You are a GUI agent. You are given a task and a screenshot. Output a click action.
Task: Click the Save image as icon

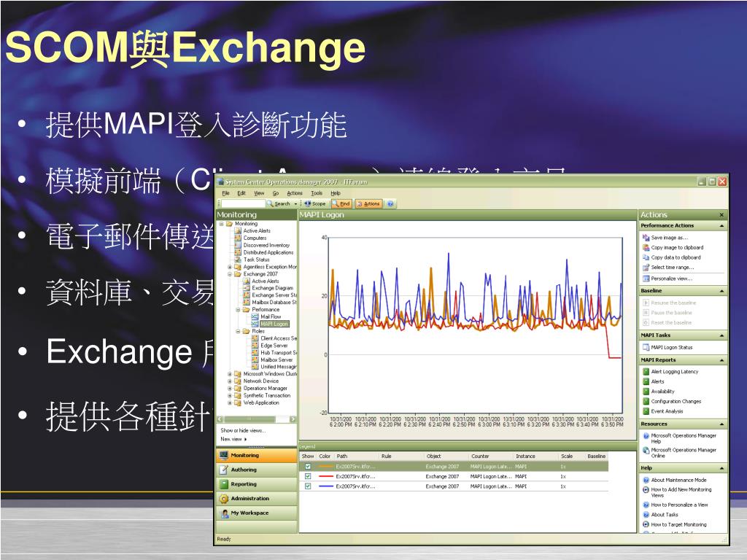point(646,237)
